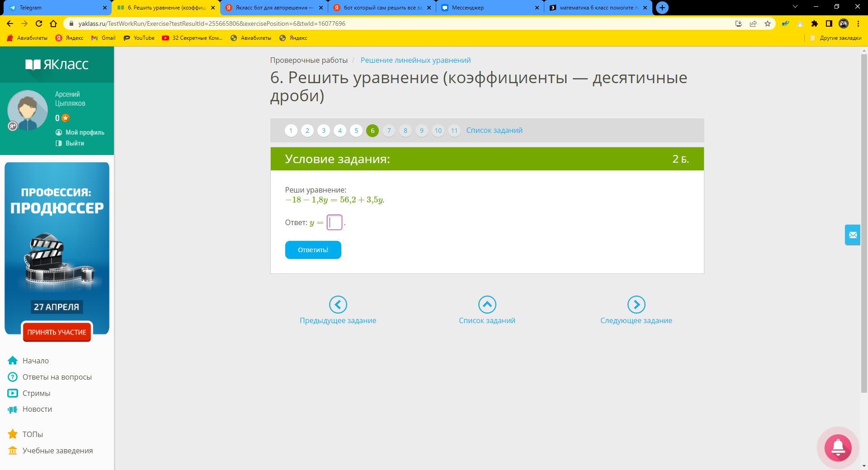The image size is (868, 470).
Task: Close the Мессенджер tab
Action: [x=537, y=8]
